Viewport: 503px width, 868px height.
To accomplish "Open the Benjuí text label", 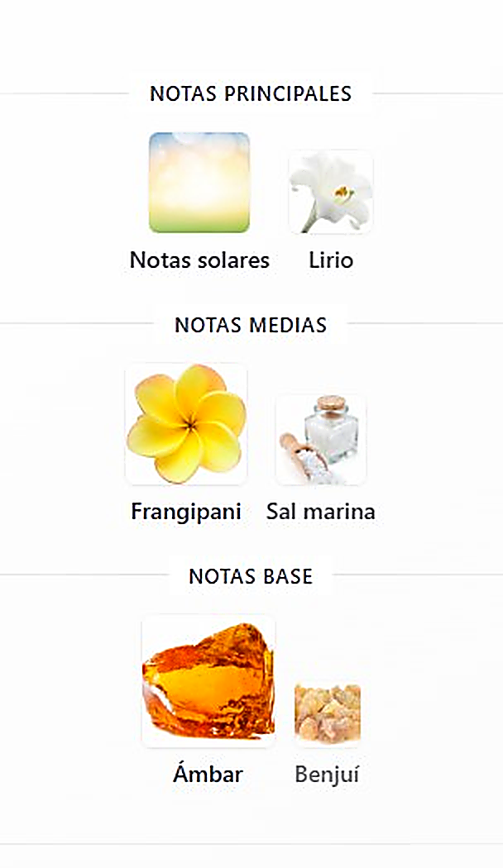I will click(328, 774).
